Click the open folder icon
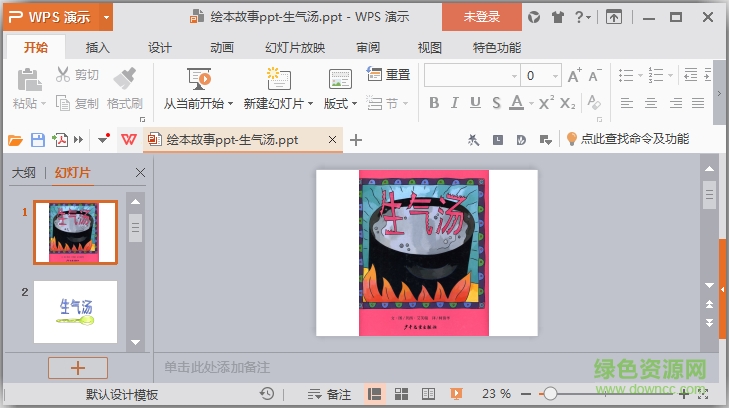This screenshot has height=408, width=729. click(15, 139)
